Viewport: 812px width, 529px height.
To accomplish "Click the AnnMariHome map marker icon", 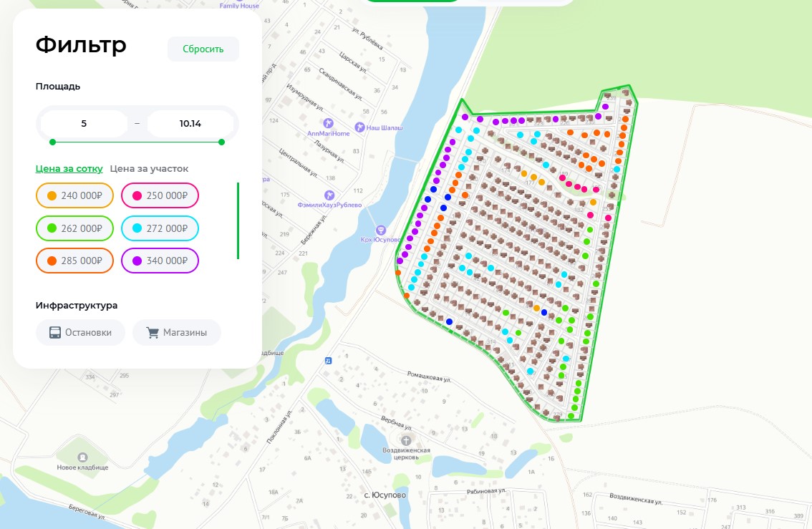I will click(329, 123).
